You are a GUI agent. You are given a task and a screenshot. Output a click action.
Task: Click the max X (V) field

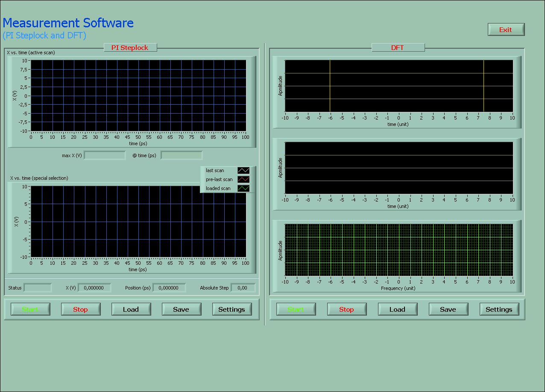pos(105,155)
